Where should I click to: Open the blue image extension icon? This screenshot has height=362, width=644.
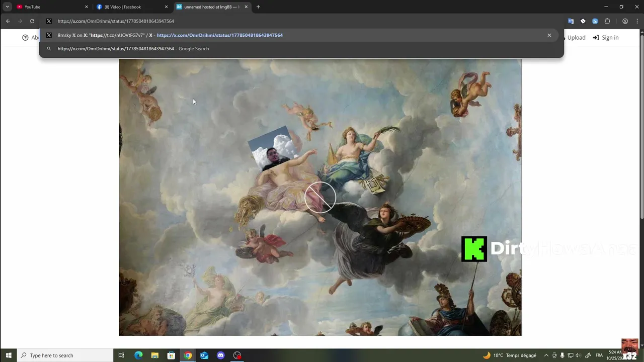[595, 21]
